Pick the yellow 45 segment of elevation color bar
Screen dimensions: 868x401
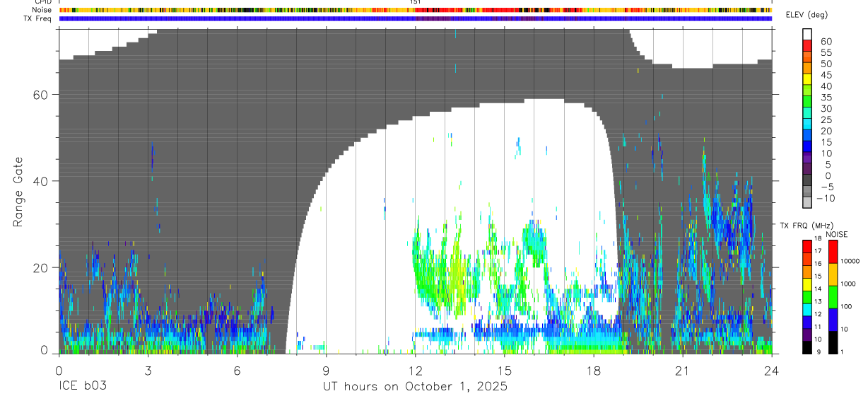point(807,79)
